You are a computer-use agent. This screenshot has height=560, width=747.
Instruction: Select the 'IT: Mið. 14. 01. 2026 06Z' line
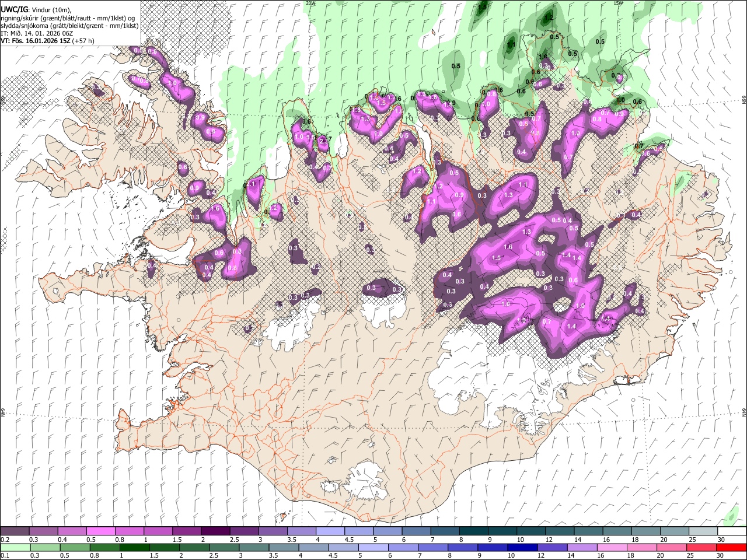37,33
